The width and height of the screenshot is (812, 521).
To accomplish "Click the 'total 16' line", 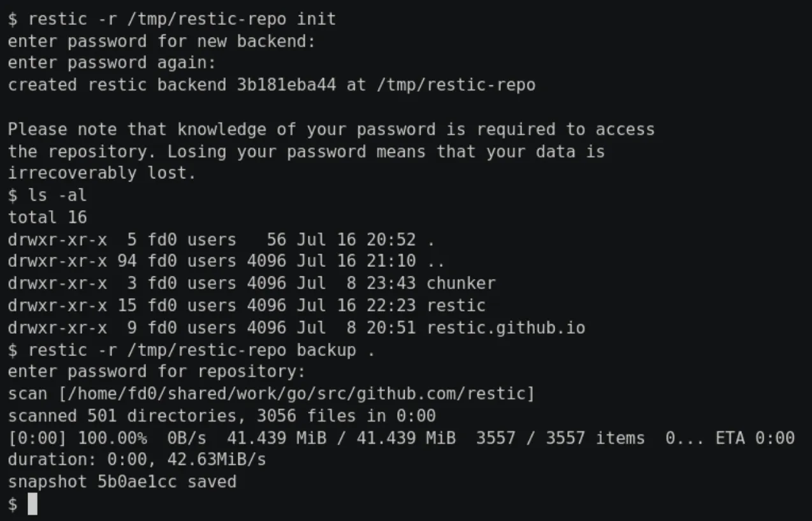I will (x=47, y=217).
